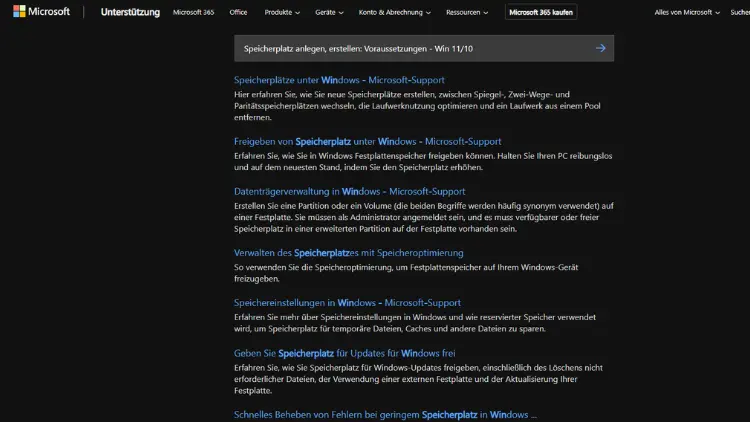The image size is (750, 422).
Task: Expand the Konto & Abrechnung dropdown
Action: click(x=395, y=12)
